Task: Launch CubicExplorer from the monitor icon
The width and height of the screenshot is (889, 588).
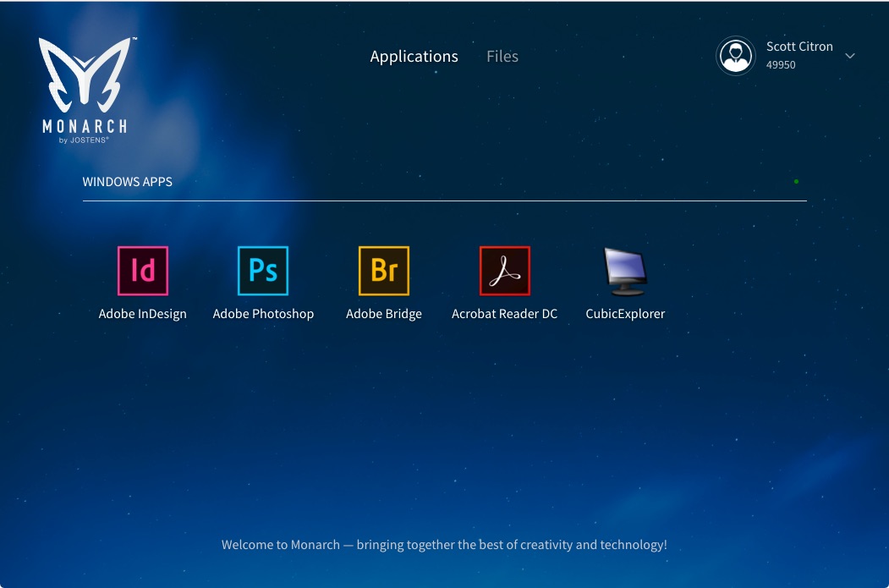Action: tap(625, 272)
